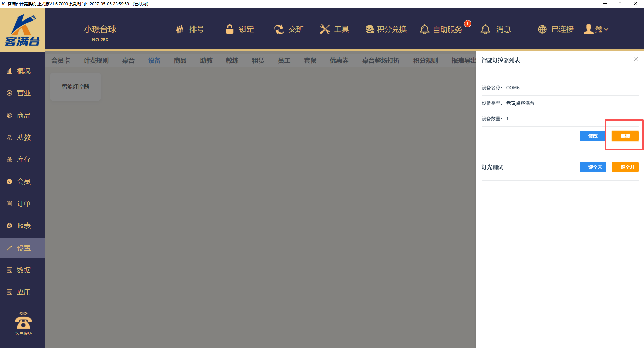This screenshot has width=644, height=348.
Task: Select the 智能灯控器 device card
Action: (x=75, y=87)
